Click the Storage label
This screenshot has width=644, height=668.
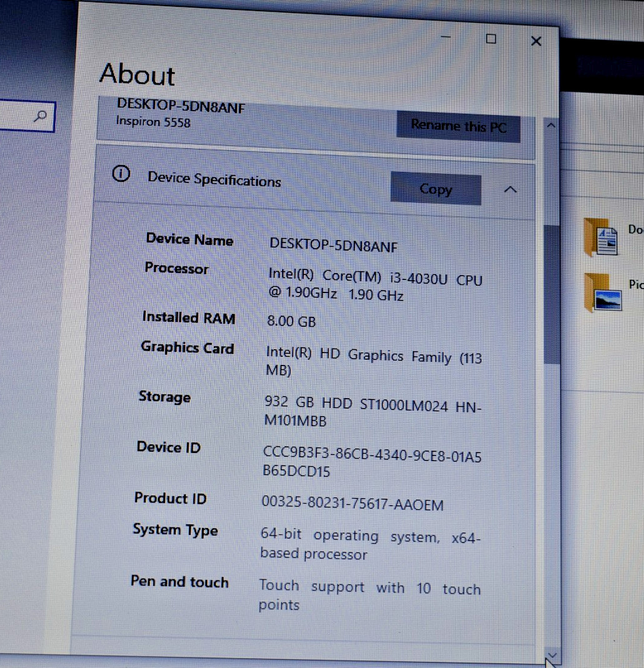point(164,397)
